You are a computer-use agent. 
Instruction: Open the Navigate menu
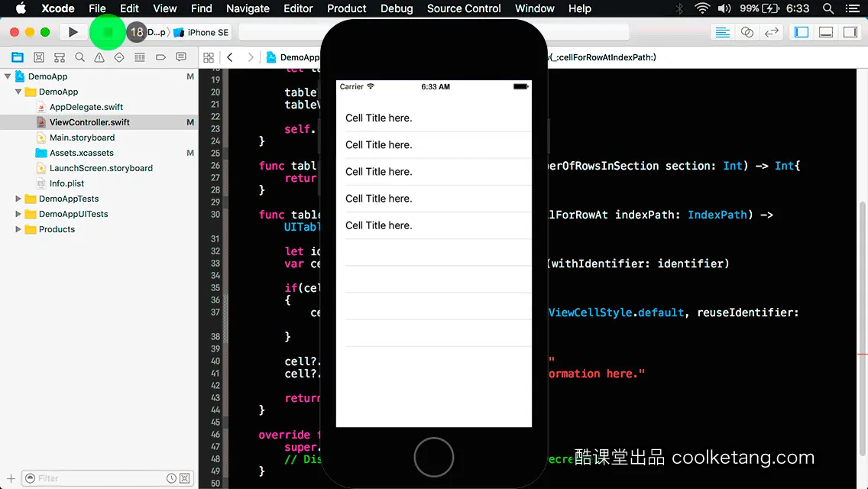(x=248, y=8)
